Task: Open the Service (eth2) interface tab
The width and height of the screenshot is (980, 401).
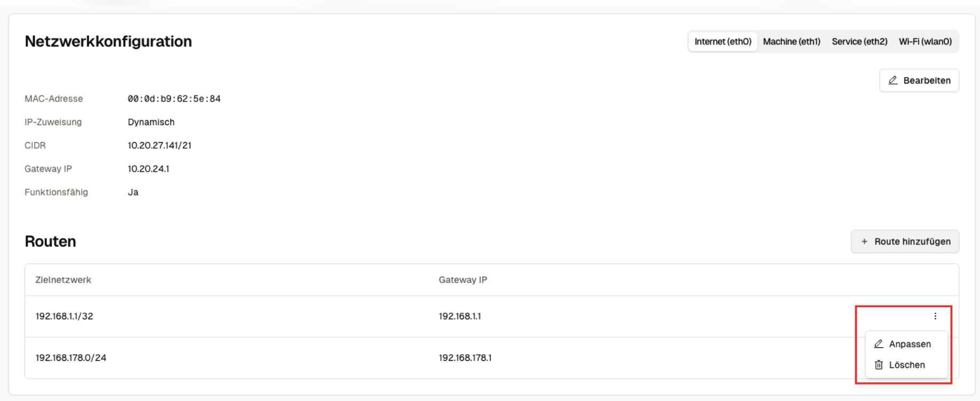Action: (x=859, y=42)
